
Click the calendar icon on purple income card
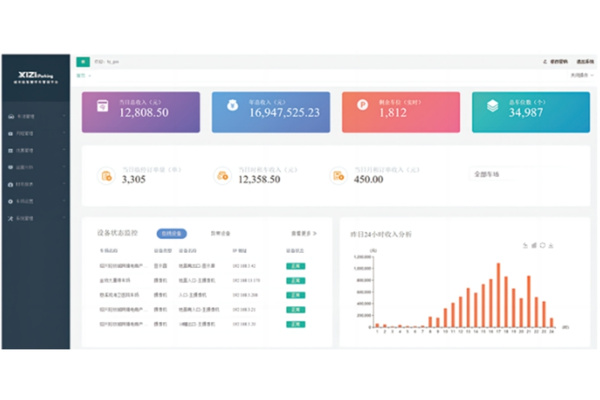(x=101, y=108)
